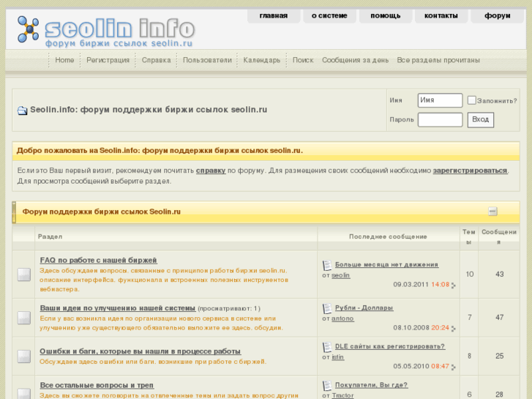Go to last post arrow dated 09.03.2011
The width and height of the screenshot is (532, 399).
454,286
